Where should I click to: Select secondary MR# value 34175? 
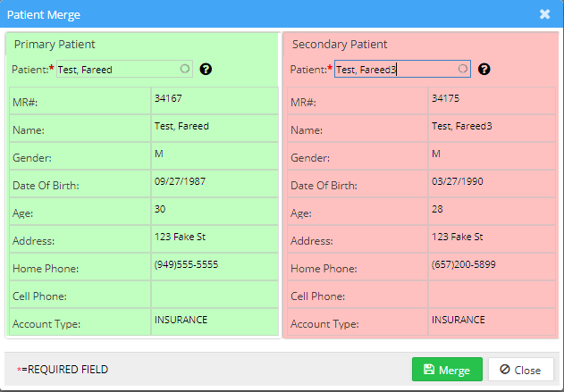445,99
